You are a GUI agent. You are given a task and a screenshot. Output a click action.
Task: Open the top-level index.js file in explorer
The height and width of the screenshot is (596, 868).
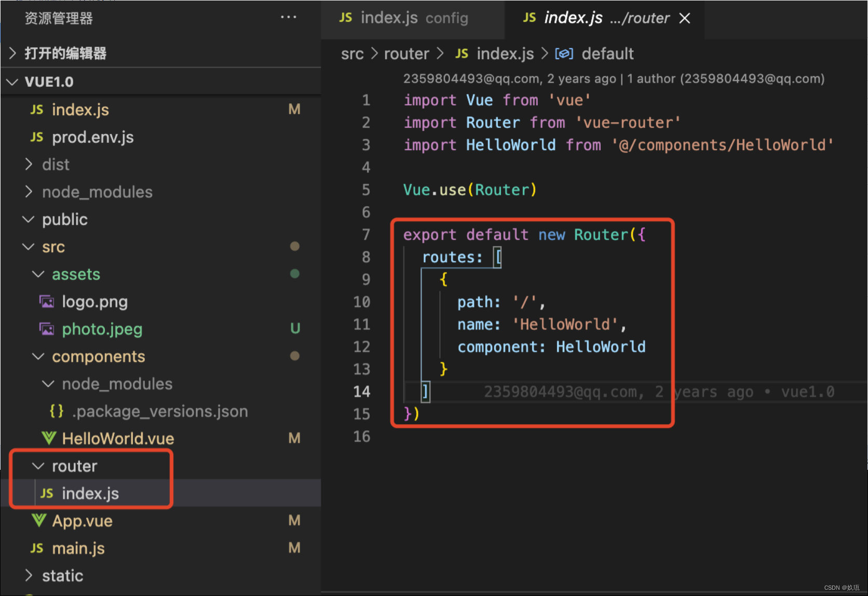[161, 110]
